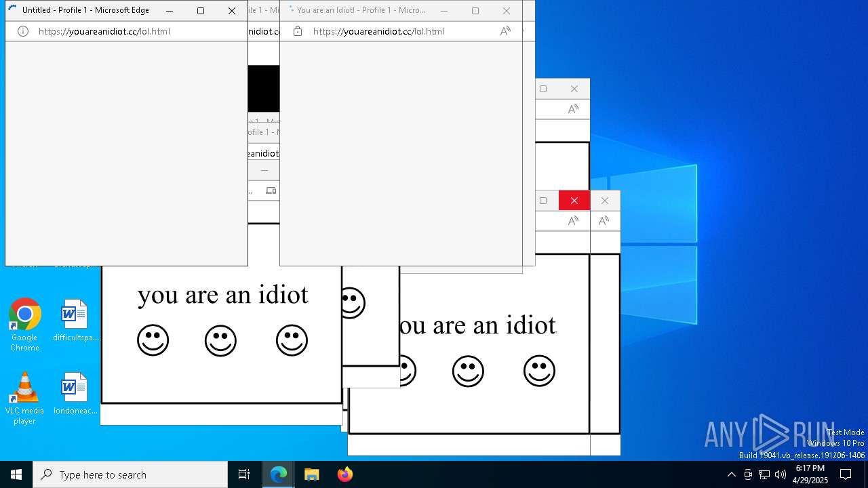The height and width of the screenshot is (488, 868).
Task: Open difficultspa Word document on desktop
Action: (x=75, y=321)
